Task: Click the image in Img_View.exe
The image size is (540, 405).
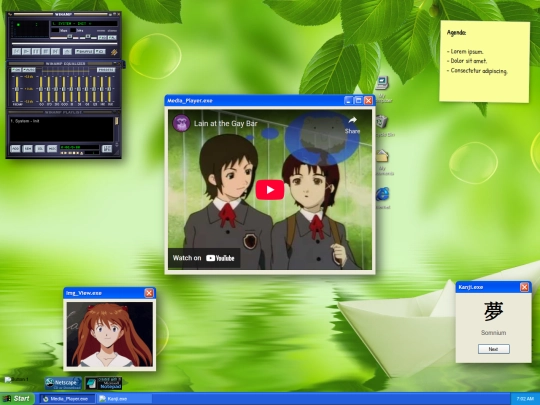Action: point(110,334)
